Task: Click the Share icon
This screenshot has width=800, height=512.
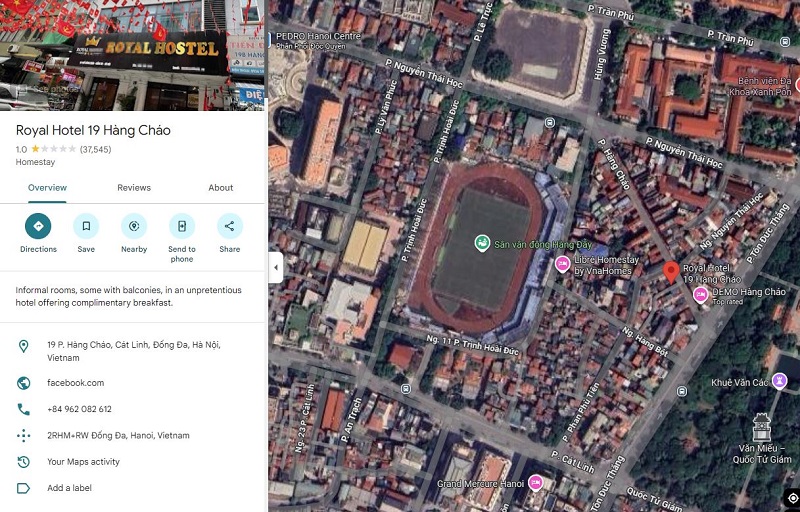Action: coord(230,226)
